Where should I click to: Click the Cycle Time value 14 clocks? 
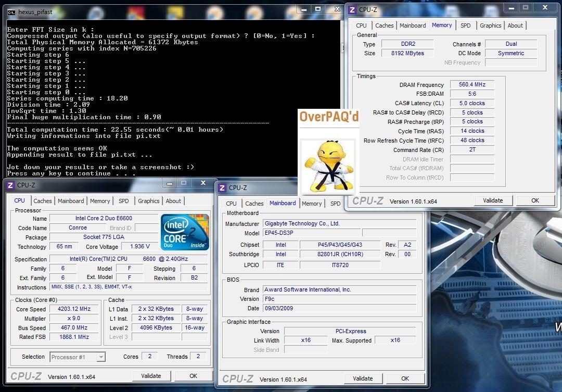[x=472, y=131]
